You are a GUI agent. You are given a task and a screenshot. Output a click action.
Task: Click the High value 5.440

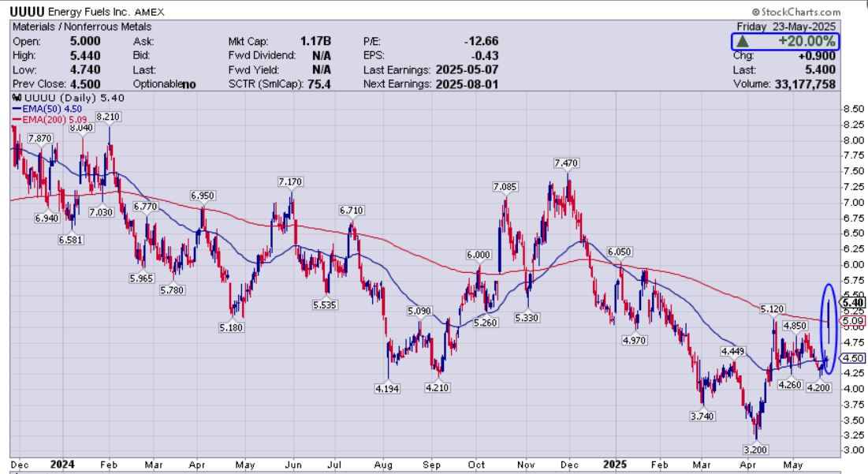pyautogui.click(x=85, y=55)
